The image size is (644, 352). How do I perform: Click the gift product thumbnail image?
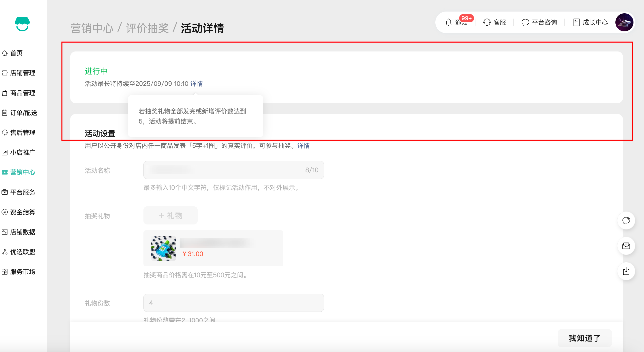pos(163,248)
